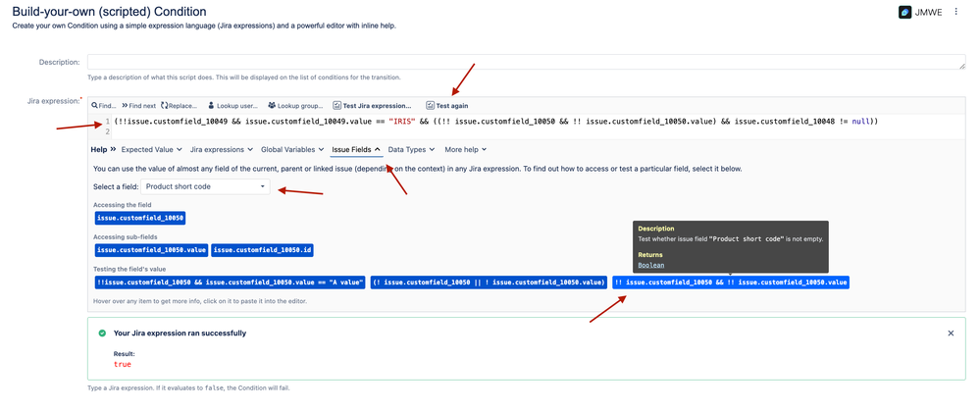Expand the Jira expressions help tab
This screenshot has width=980, height=411.
222,150
